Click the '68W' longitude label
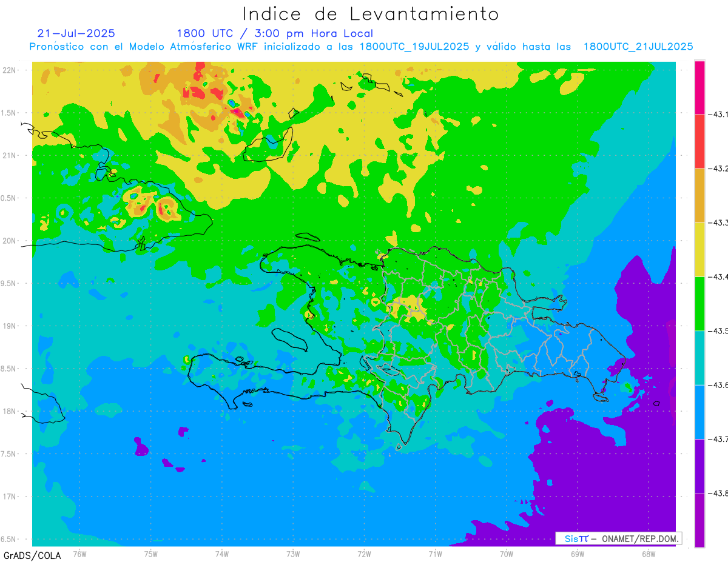Screen dimensions: 728x562 [x=649, y=554]
